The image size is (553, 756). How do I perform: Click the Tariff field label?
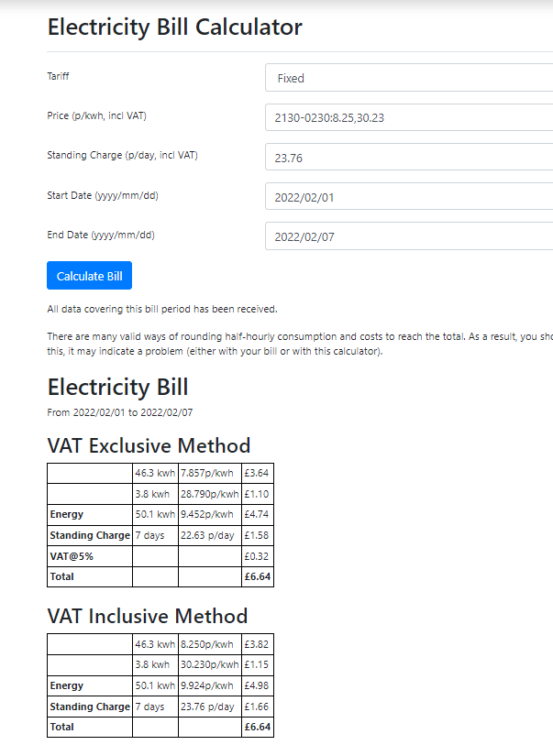pos(58,76)
